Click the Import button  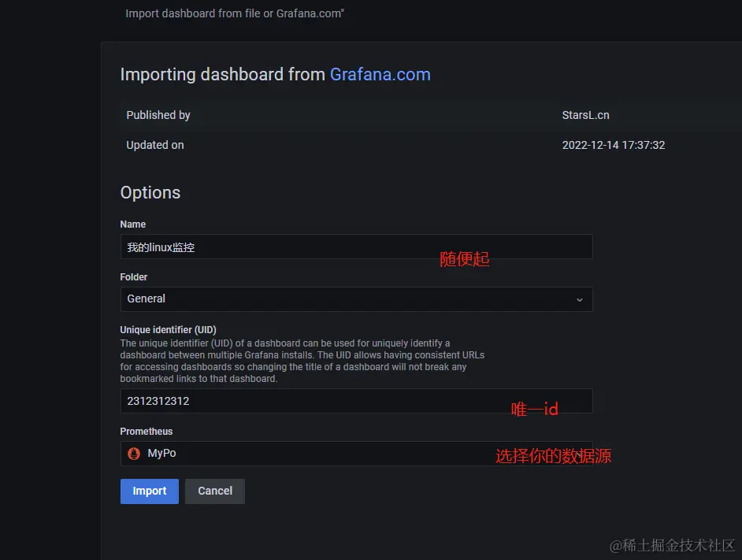point(149,491)
